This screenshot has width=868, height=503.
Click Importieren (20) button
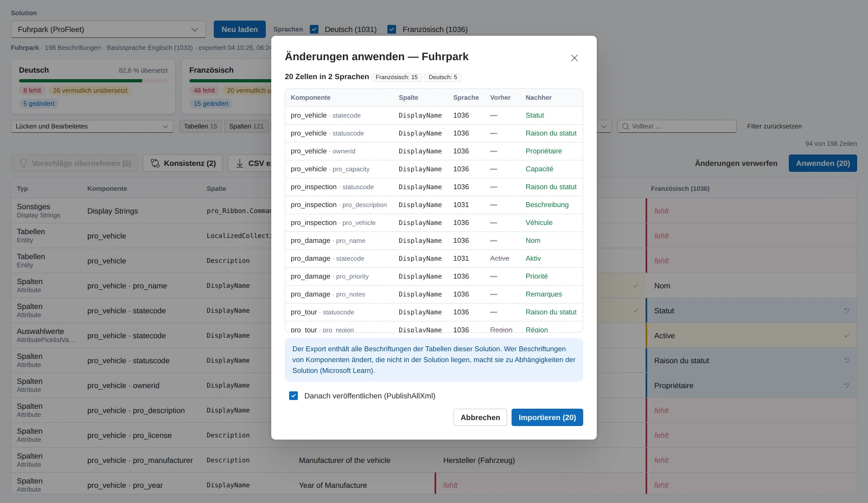(x=547, y=417)
